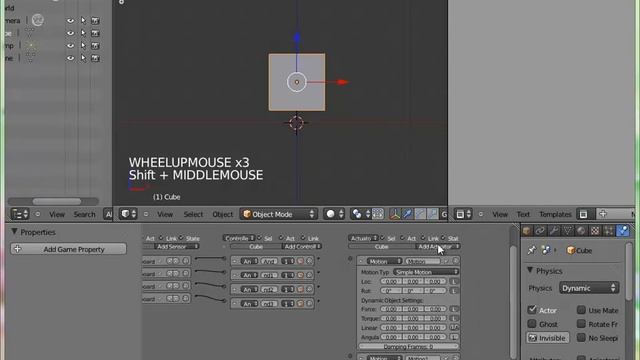Hide the Cube row eye icon in Outliner
The height and width of the screenshot is (360, 640).
pyautogui.click(x=71, y=33)
